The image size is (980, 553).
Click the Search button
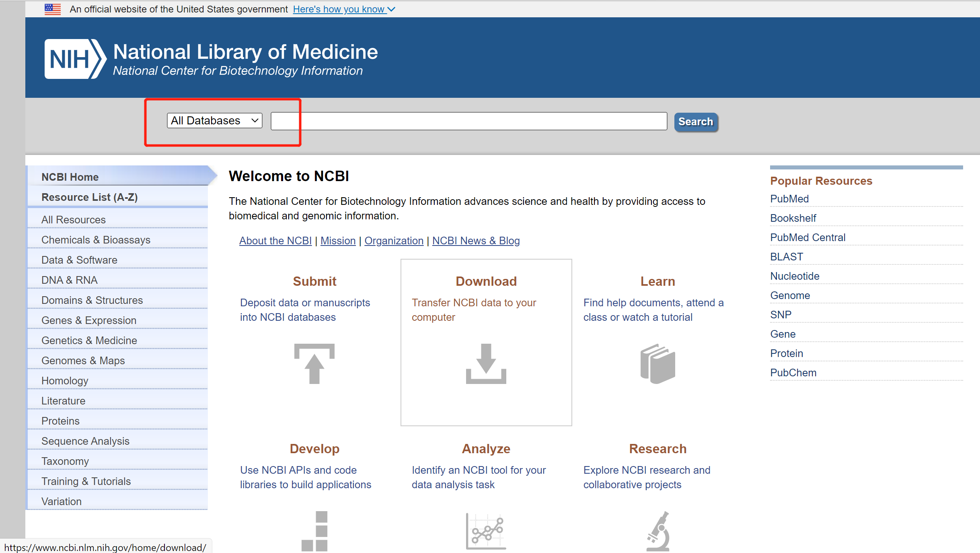(x=696, y=122)
